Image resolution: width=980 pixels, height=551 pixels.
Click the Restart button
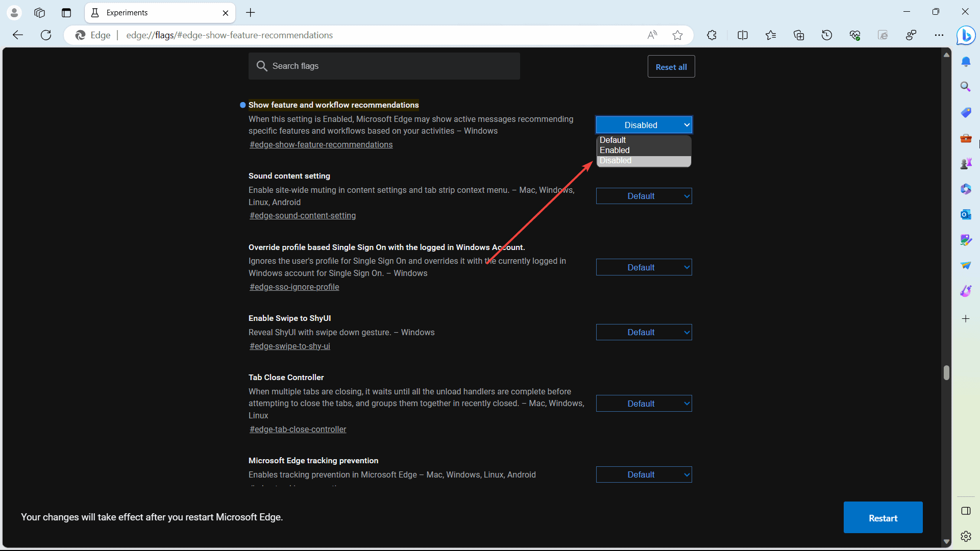coord(883,518)
